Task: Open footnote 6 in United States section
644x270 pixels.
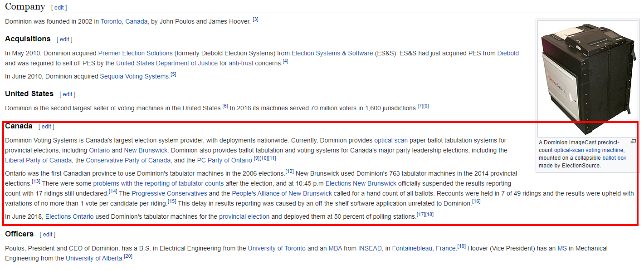Action: pyautogui.click(x=225, y=106)
